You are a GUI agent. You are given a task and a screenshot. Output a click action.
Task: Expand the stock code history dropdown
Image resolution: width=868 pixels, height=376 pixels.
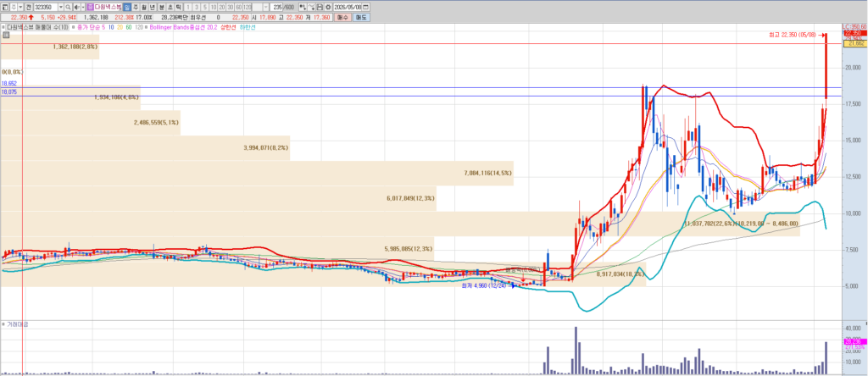(61, 7)
